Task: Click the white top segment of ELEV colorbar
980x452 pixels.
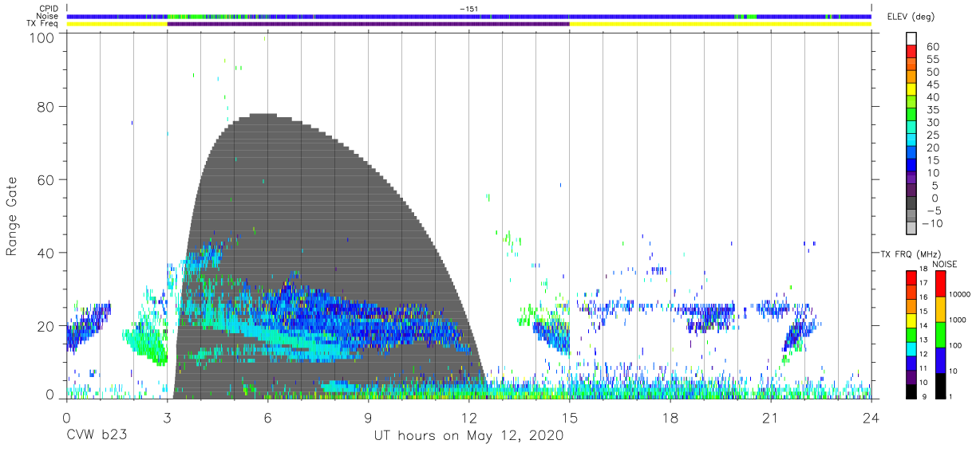Action: coord(911,39)
